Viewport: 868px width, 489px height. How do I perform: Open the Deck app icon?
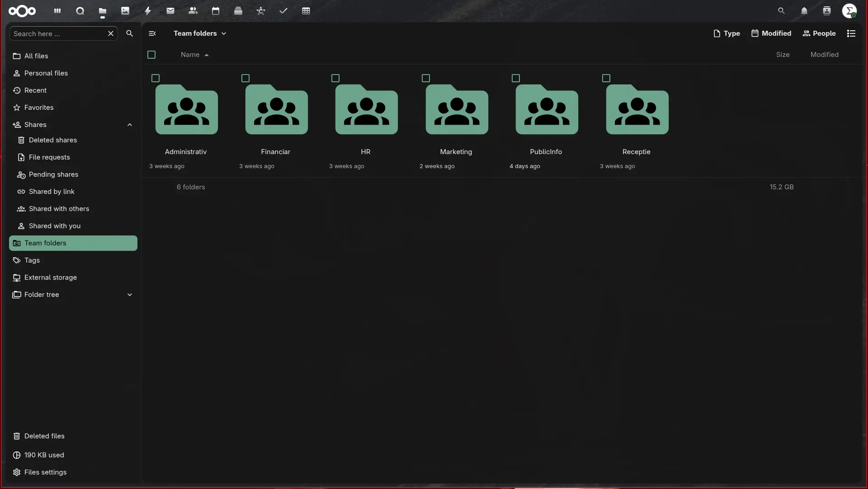(x=238, y=11)
